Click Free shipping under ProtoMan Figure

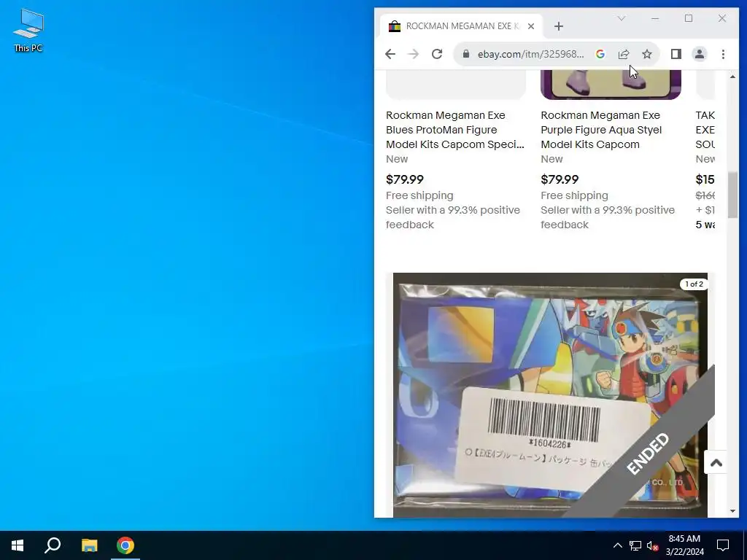tap(419, 195)
